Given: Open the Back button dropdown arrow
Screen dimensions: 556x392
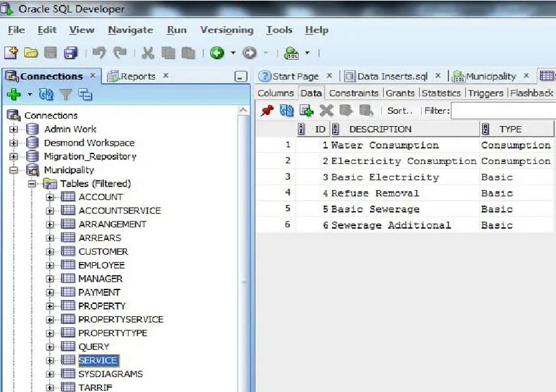Looking at the screenshot, I should 233,53.
